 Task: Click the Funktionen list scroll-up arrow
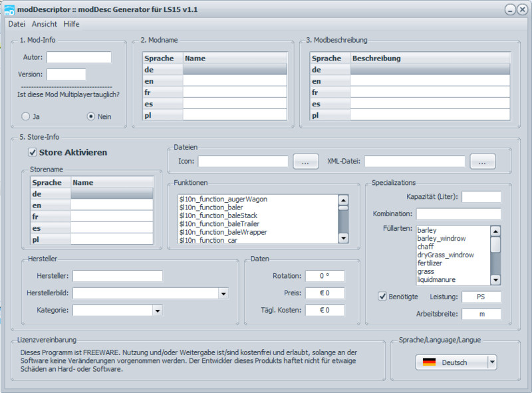tap(343, 199)
